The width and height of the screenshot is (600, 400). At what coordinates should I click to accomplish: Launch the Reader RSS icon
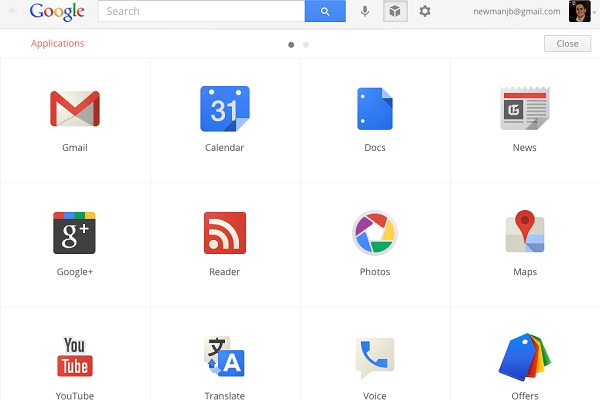pyautogui.click(x=225, y=233)
